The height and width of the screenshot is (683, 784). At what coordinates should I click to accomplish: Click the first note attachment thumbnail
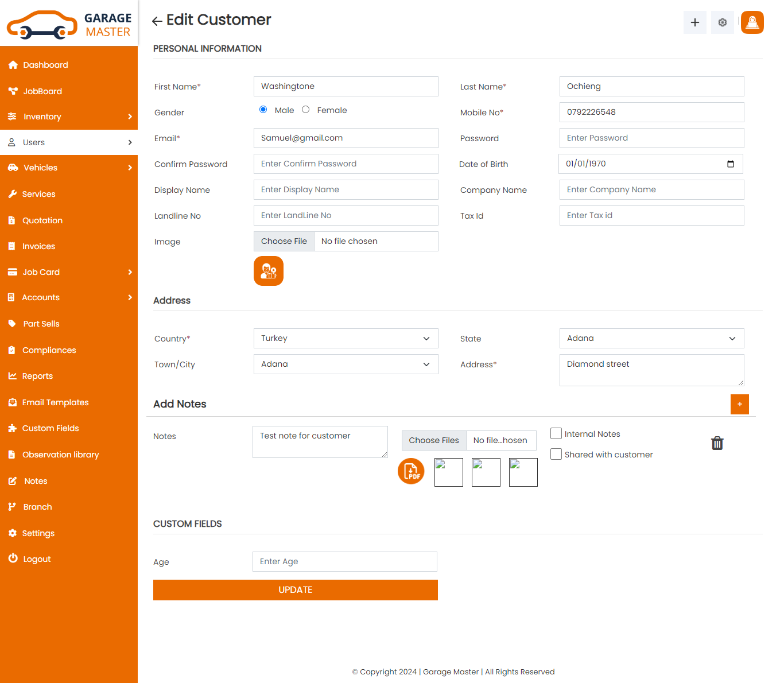[448, 472]
